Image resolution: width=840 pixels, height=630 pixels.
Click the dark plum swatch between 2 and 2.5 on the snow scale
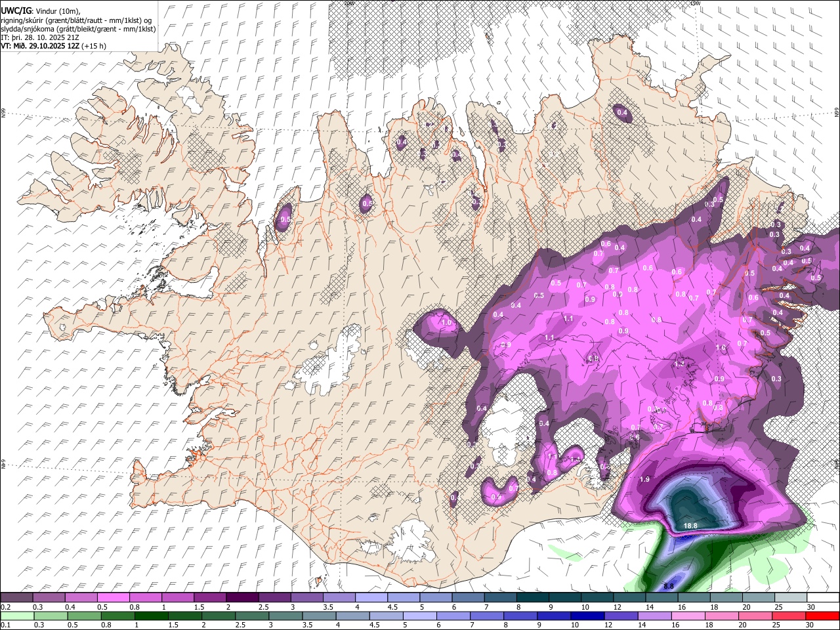[242, 598]
